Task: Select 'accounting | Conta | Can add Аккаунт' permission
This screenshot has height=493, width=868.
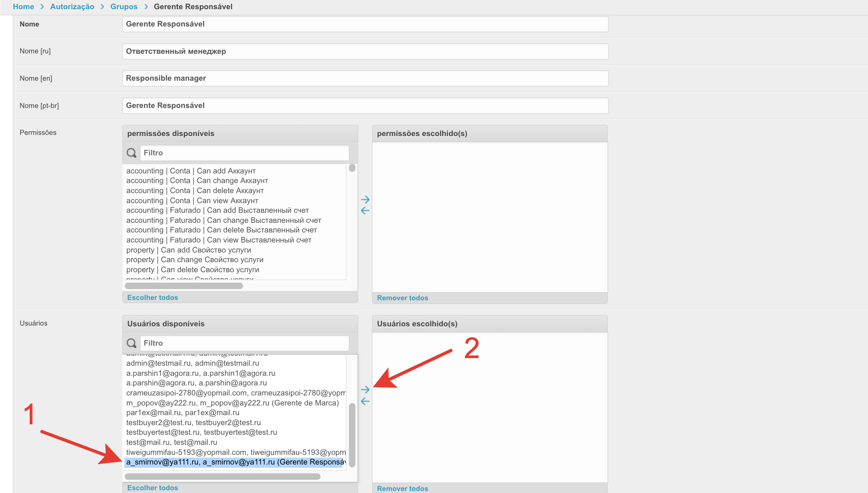Action: coord(191,171)
